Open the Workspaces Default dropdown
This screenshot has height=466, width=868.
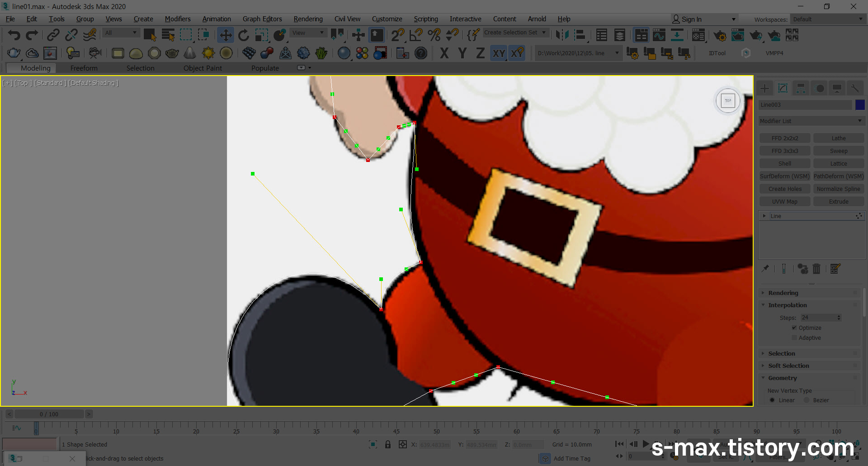point(827,19)
